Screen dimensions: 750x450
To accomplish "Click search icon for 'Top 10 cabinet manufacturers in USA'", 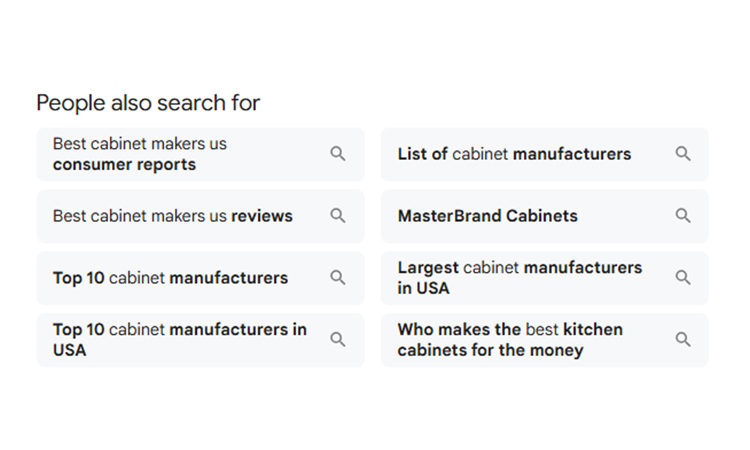I will tap(338, 340).
